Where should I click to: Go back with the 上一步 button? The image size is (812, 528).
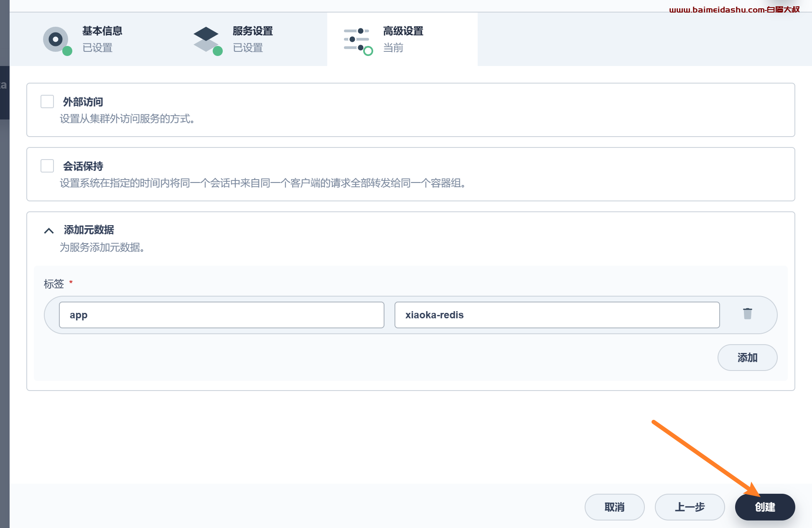click(x=690, y=507)
